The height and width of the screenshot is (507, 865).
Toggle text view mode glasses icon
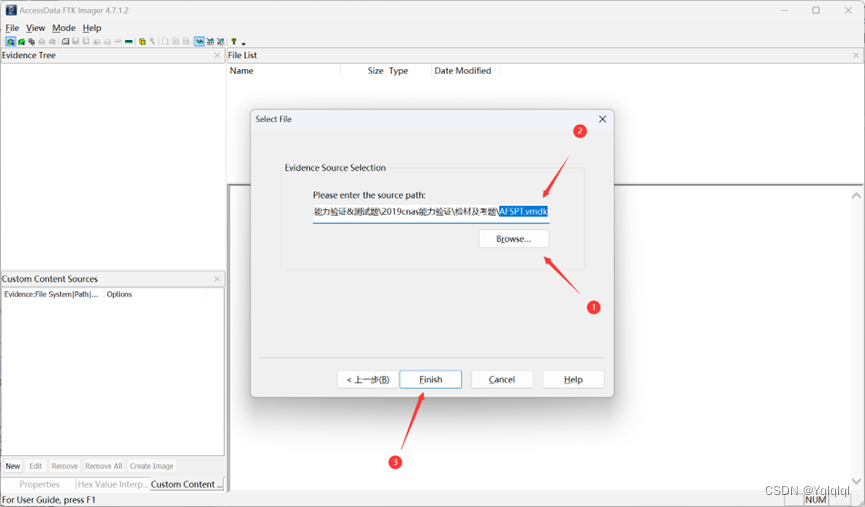coord(210,41)
